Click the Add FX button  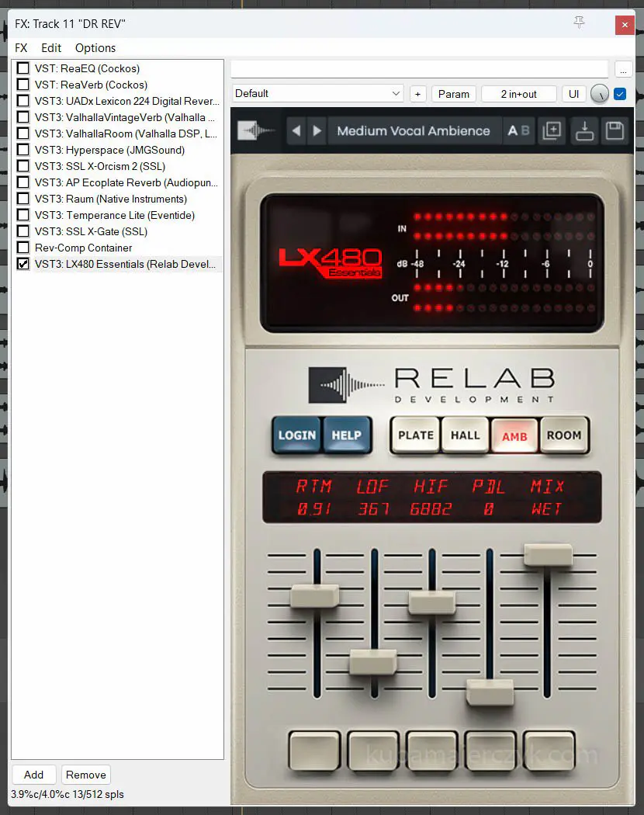coord(33,775)
